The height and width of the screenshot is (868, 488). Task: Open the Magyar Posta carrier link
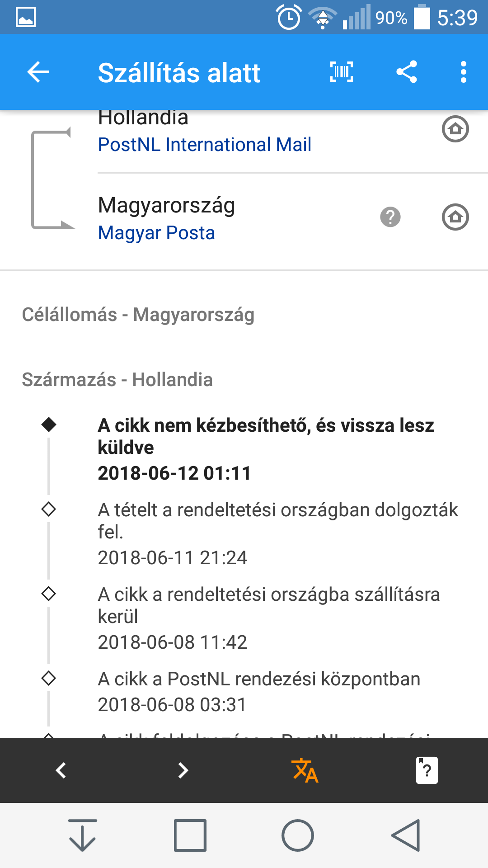point(156,233)
